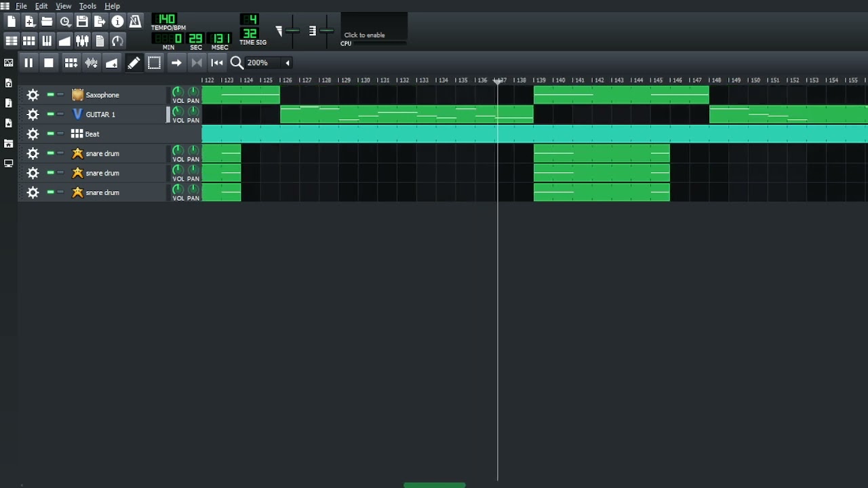
Task: Solo the GUITAR 1 track
Action: click(x=60, y=114)
